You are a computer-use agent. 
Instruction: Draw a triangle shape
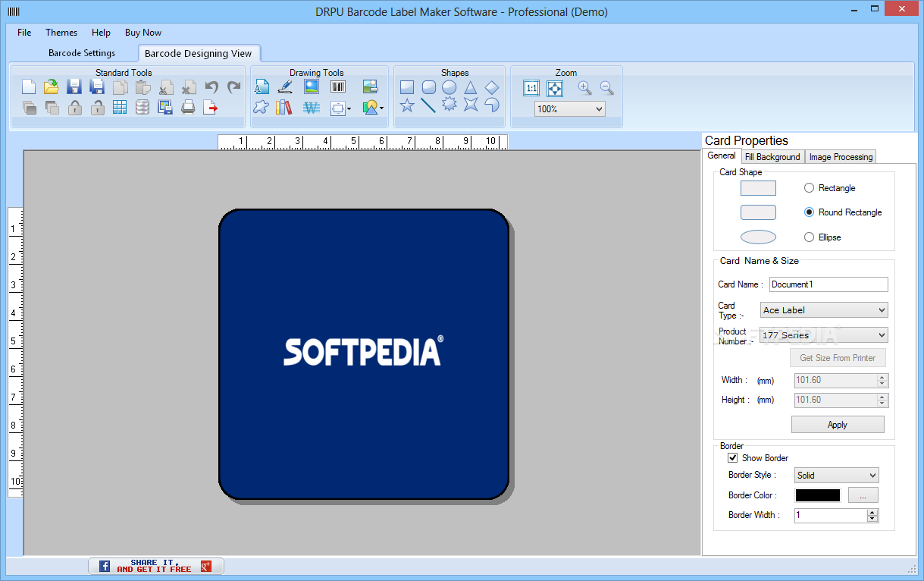click(x=471, y=87)
